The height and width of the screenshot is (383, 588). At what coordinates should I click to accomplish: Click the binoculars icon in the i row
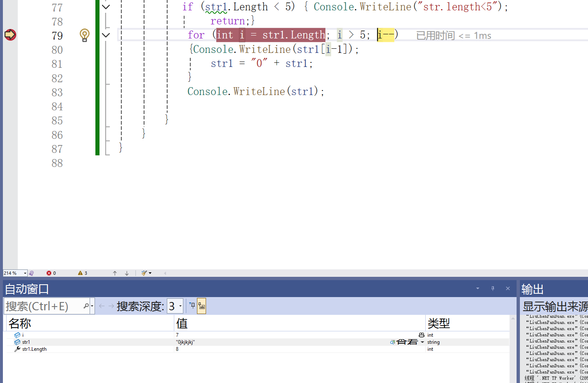click(x=422, y=335)
